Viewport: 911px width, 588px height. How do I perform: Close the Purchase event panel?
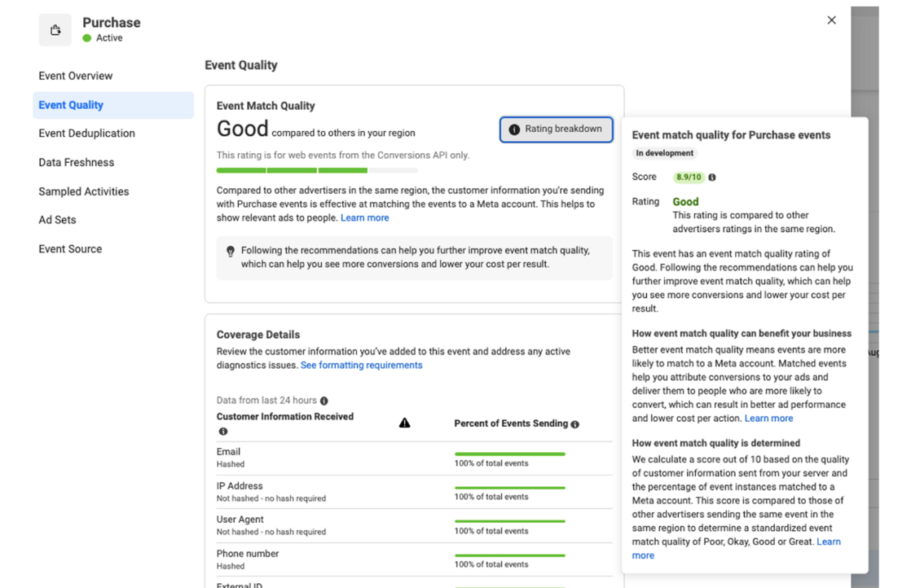pyautogui.click(x=831, y=20)
